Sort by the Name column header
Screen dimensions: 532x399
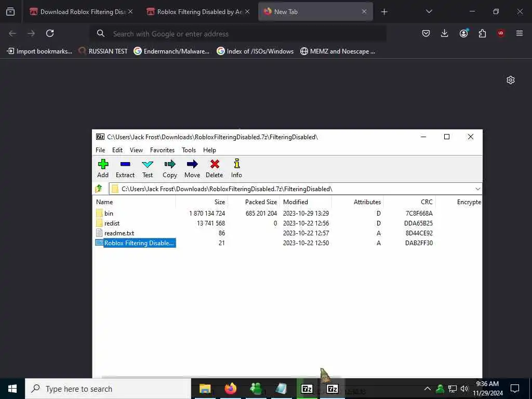[135, 202]
